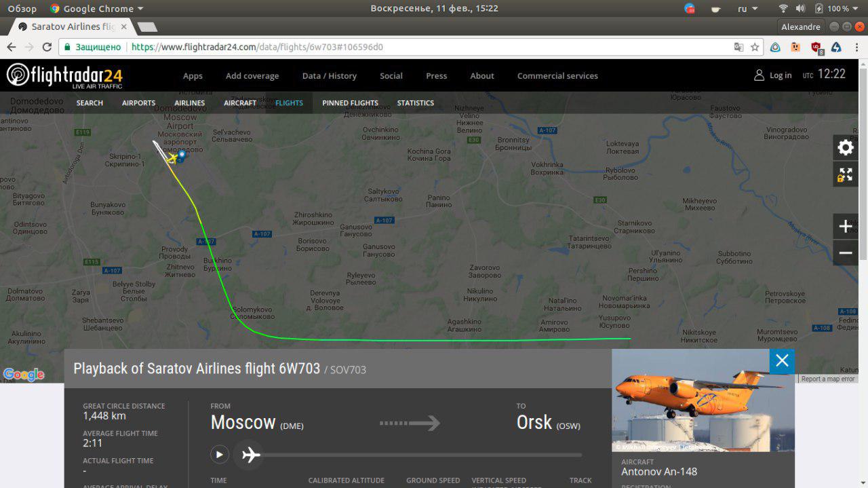
Task: Click the Flightradar24 logo
Action: tap(65, 75)
